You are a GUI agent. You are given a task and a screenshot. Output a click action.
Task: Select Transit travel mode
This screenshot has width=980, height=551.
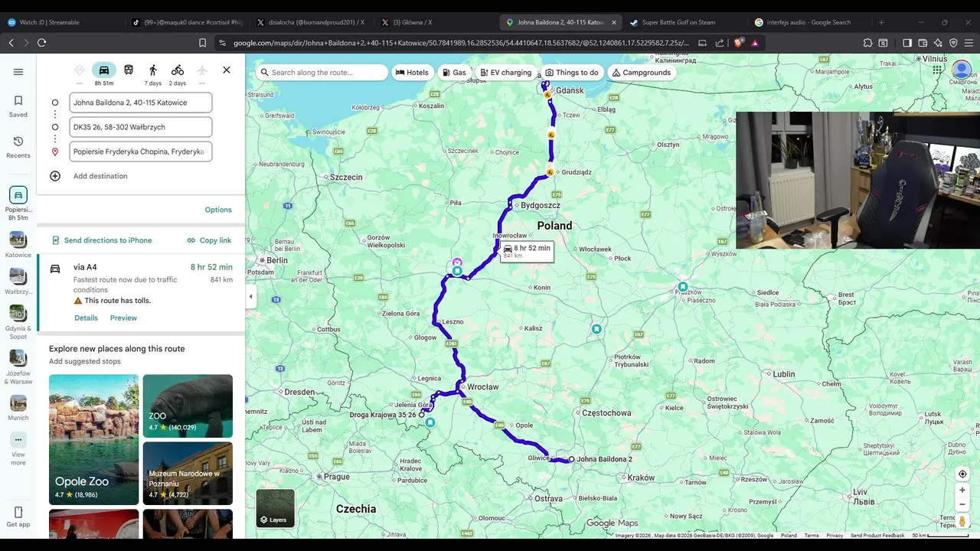pos(129,70)
